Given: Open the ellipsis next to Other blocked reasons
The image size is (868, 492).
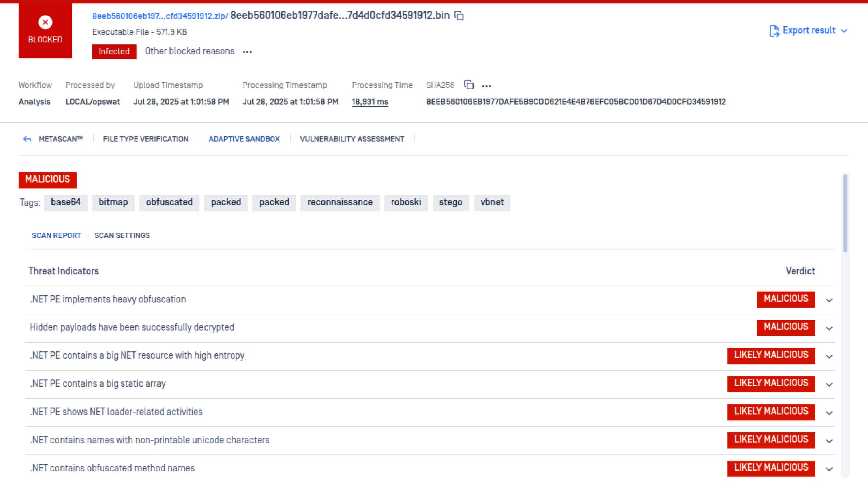Looking at the screenshot, I should (x=248, y=51).
